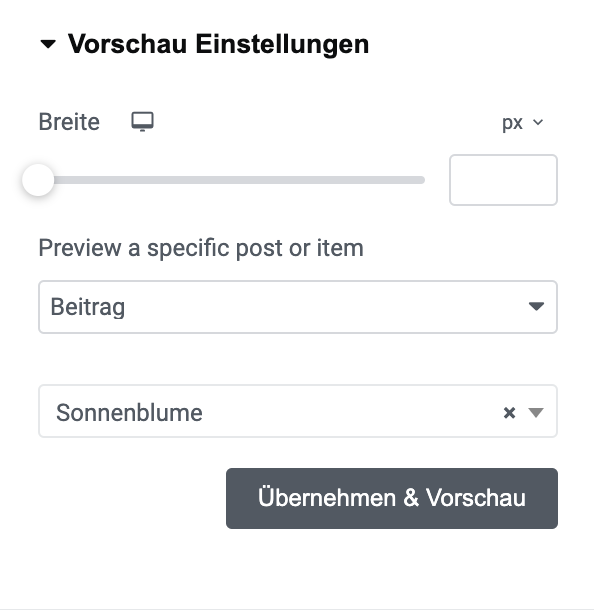Screen dimensions: 594x610
Task: Open the desktop responsive device icon
Action: pos(142,122)
